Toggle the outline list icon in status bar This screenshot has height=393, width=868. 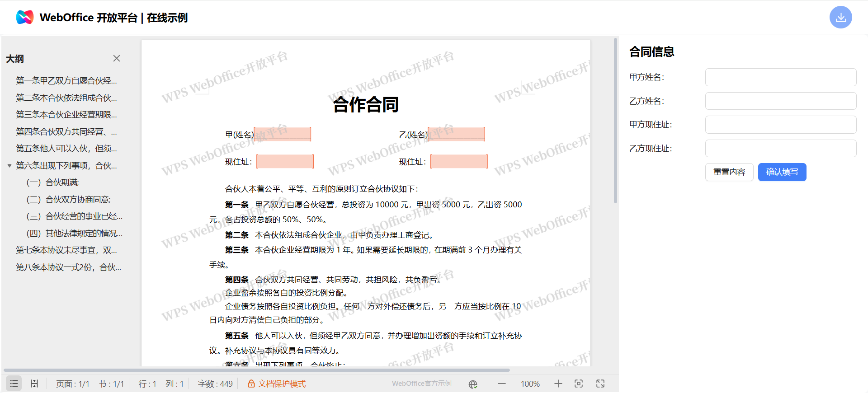click(14, 384)
